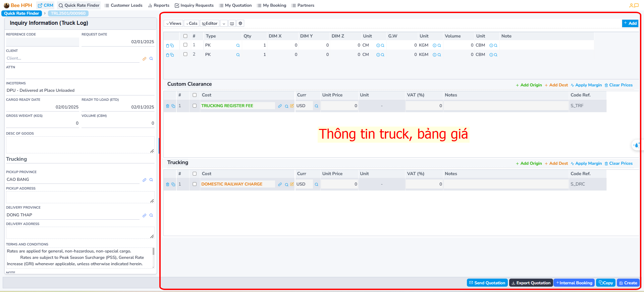Select all package rows checkbox
Viewport: 644px width, 292px height.
click(185, 36)
